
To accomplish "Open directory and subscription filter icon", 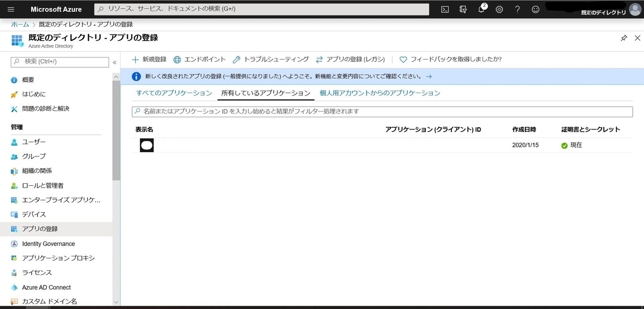I will 463,9.
